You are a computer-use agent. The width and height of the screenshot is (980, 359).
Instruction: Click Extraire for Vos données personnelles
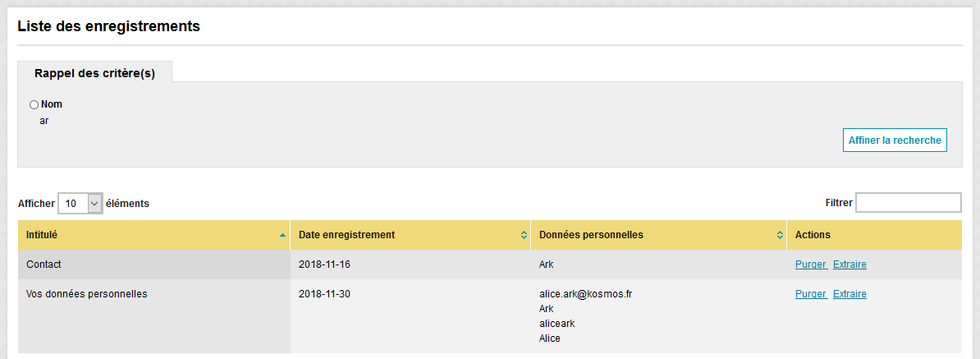[x=849, y=294]
